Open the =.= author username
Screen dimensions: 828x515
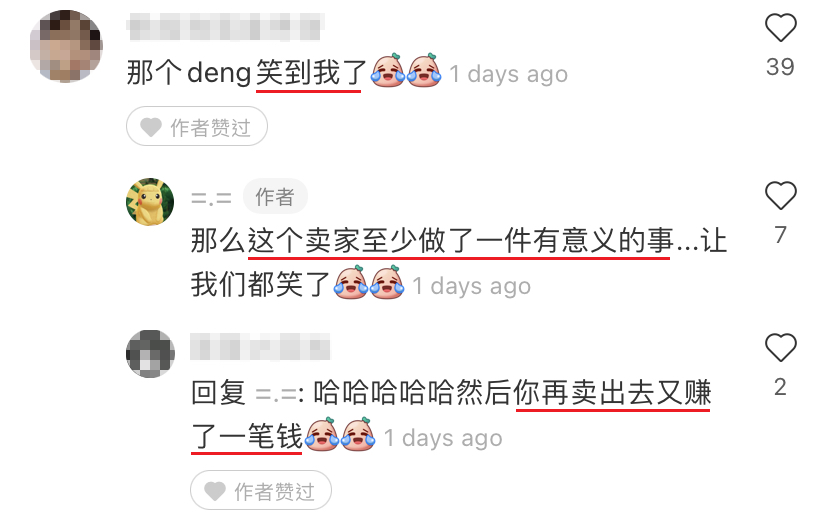(211, 199)
